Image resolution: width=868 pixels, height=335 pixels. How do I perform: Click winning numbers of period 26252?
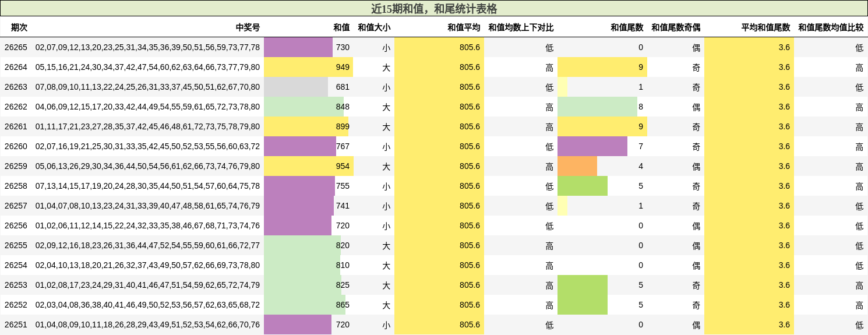pos(147,305)
